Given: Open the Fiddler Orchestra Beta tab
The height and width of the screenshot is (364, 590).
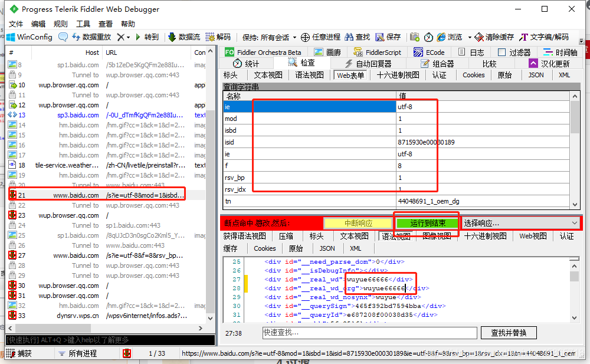Looking at the screenshot, I should (263, 53).
